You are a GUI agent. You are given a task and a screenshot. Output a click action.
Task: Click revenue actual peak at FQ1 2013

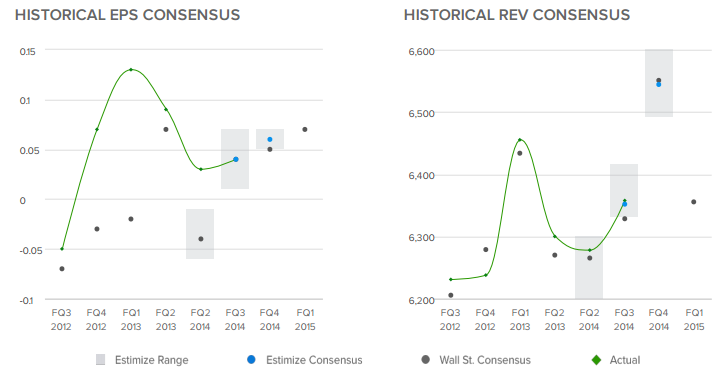pos(520,140)
